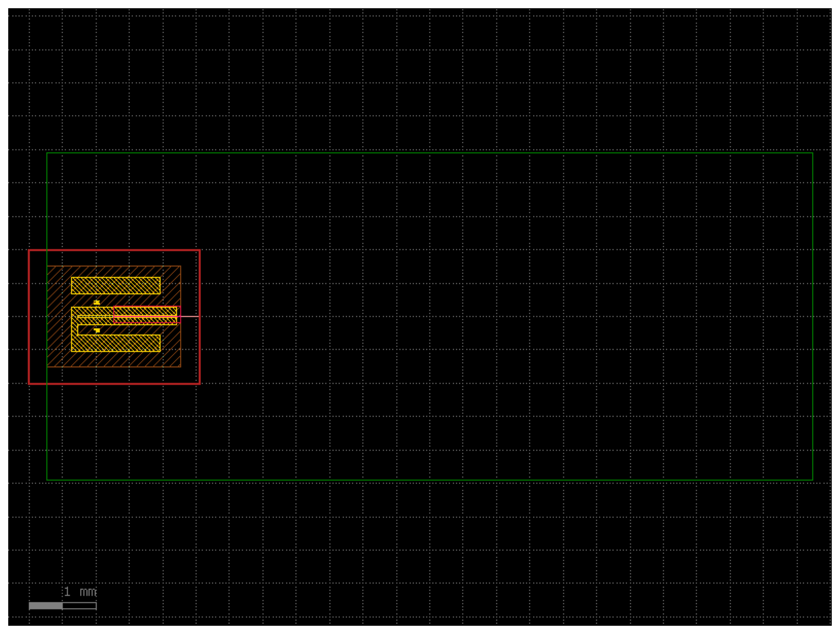Select the top yellow hatched bar
The width and height of the screenshot is (840, 634).
coord(116,285)
